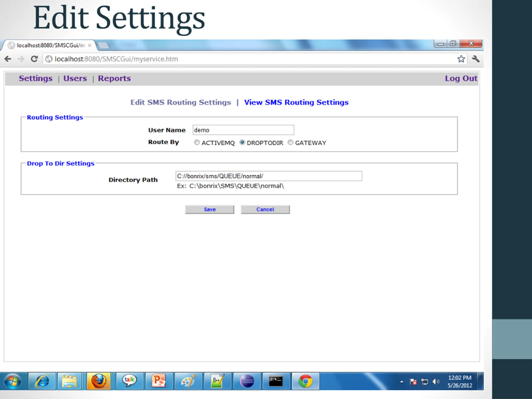The height and width of the screenshot is (399, 532).
Task: Select the ACTIVEMQ route option
Action: tap(197, 142)
